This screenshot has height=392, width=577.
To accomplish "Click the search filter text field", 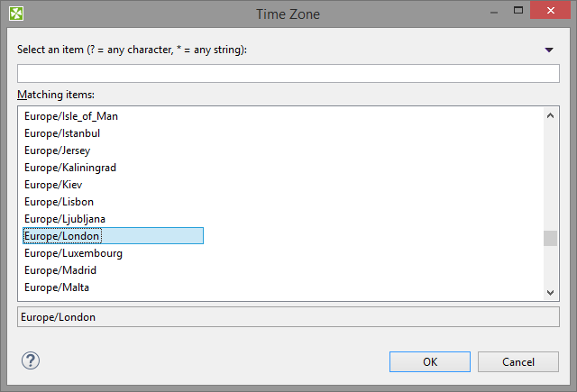I will (x=288, y=73).
